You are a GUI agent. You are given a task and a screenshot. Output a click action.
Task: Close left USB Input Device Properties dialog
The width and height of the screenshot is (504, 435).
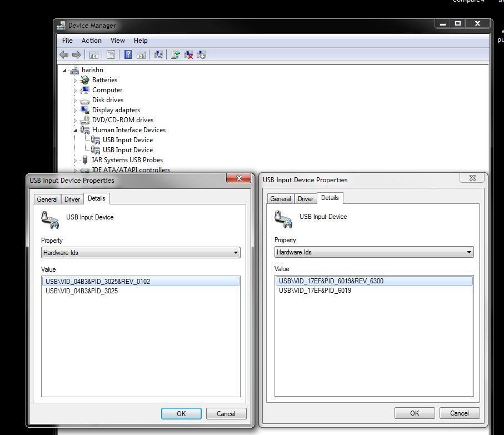pyautogui.click(x=239, y=178)
